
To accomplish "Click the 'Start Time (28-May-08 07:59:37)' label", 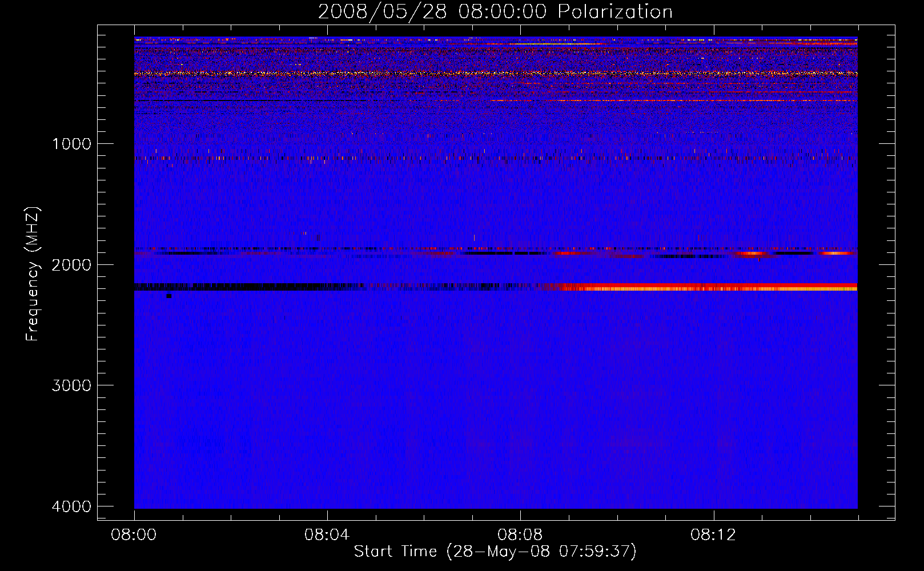I will [495, 552].
